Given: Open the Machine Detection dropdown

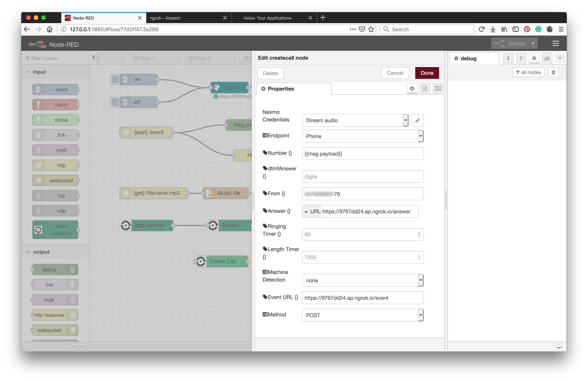Looking at the screenshot, I should [x=363, y=280].
